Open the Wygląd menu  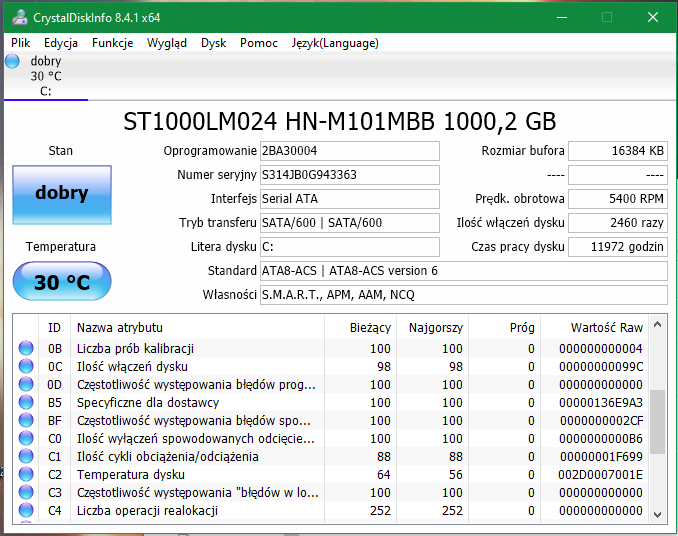coord(166,43)
